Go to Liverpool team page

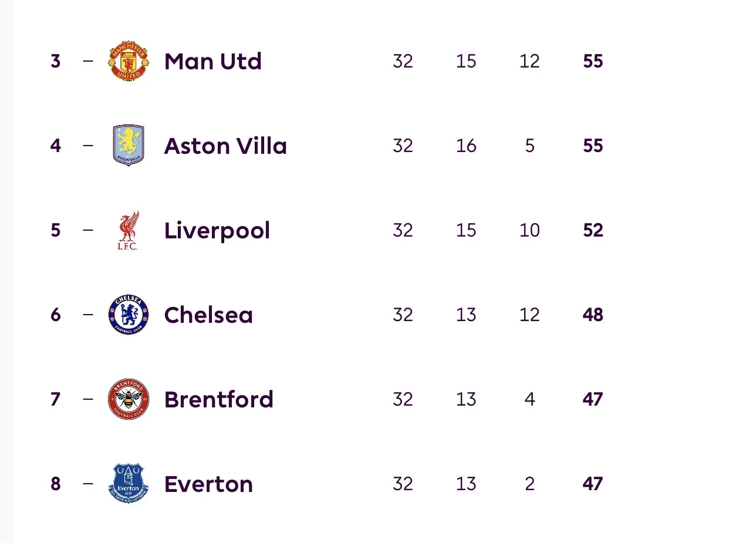tap(217, 230)
